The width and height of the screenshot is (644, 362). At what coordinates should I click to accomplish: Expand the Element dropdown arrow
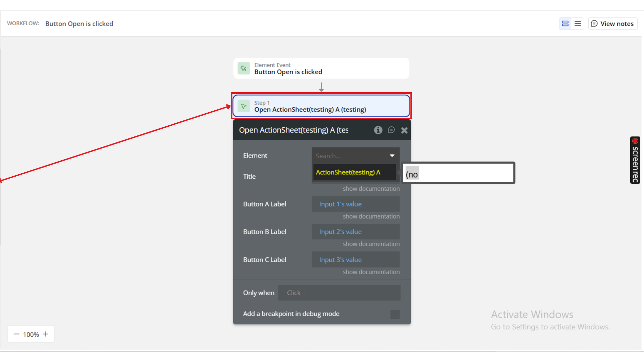pos(392,156)
